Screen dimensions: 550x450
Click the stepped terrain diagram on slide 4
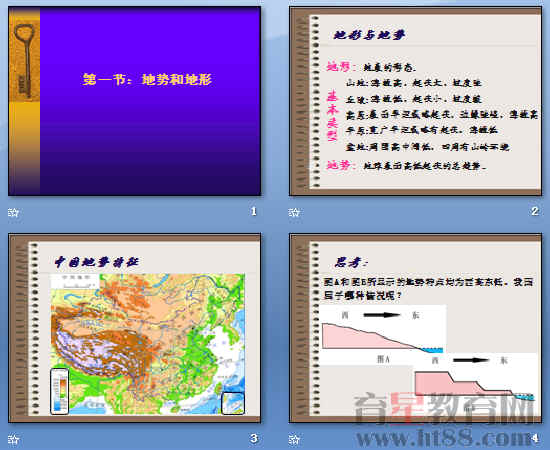(474, 385)
